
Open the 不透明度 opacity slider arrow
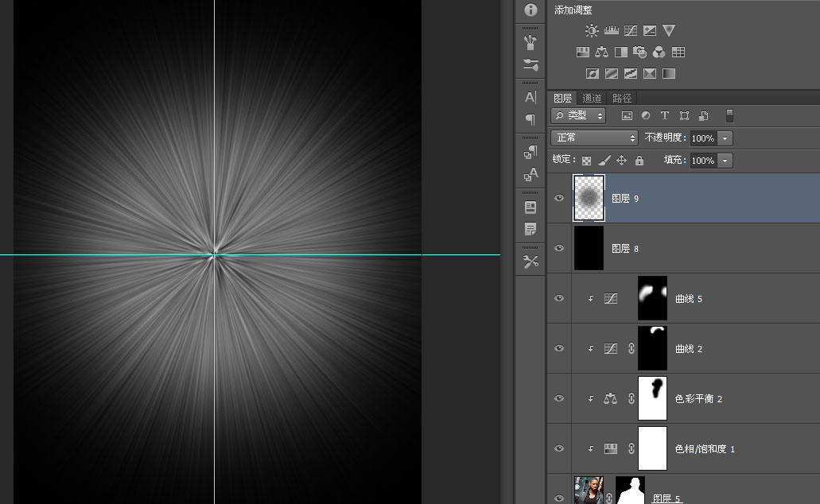tap(725, 138)
